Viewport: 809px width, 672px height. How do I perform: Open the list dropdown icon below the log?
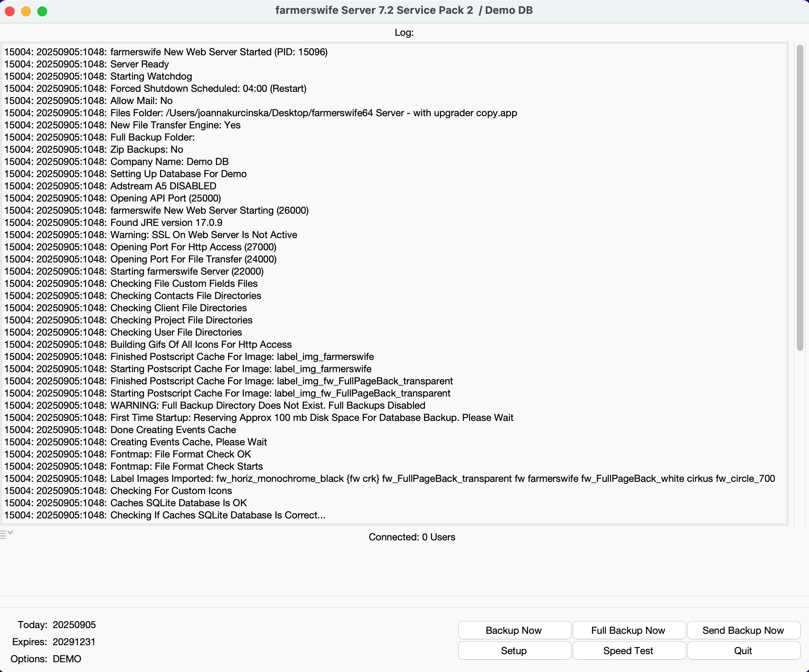pyautogui.click(x=6, y=534)
